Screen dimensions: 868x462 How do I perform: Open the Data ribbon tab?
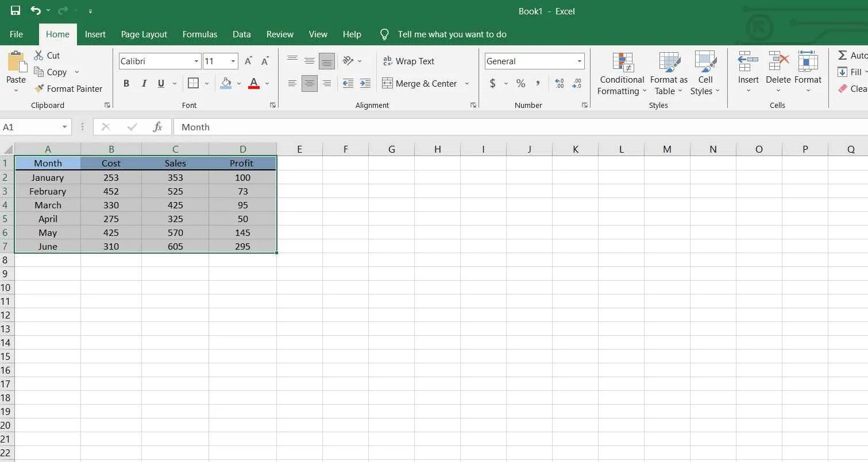(x=241, y=34)
